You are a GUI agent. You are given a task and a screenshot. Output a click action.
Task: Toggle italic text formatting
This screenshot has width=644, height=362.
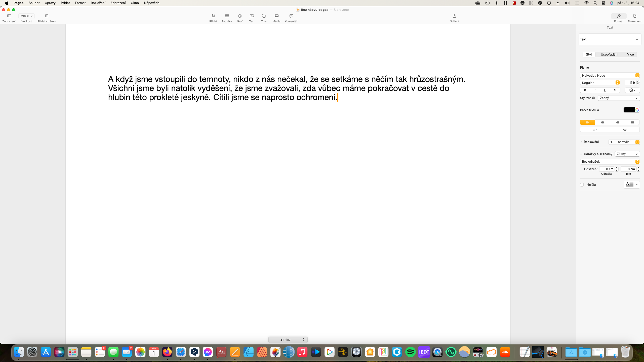(x=595, y=90)
